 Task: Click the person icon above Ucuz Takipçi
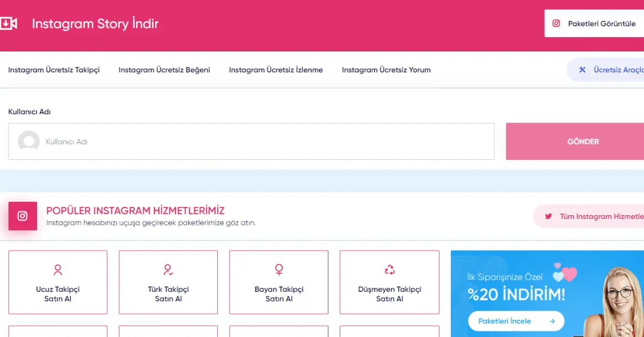coord(58,269)
